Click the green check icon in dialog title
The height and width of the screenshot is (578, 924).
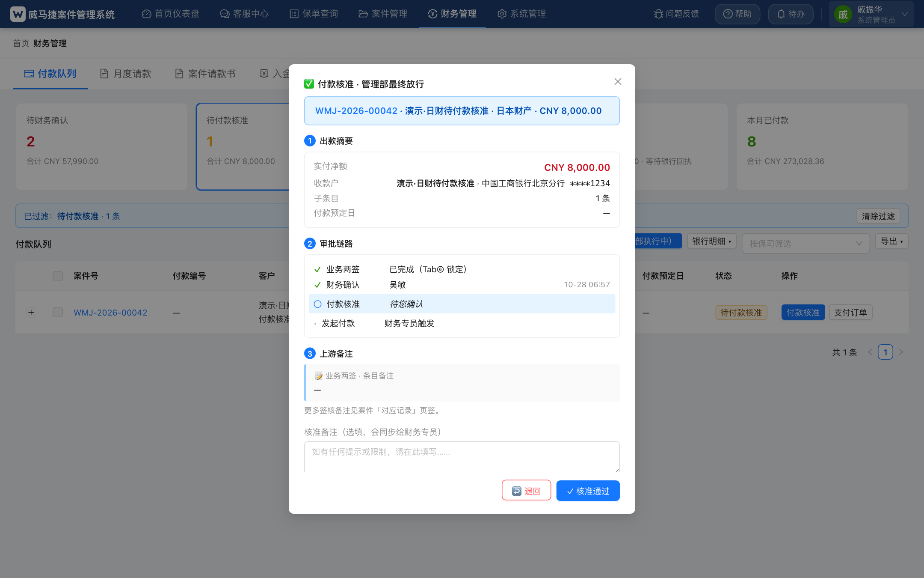(x=309, y=84)
